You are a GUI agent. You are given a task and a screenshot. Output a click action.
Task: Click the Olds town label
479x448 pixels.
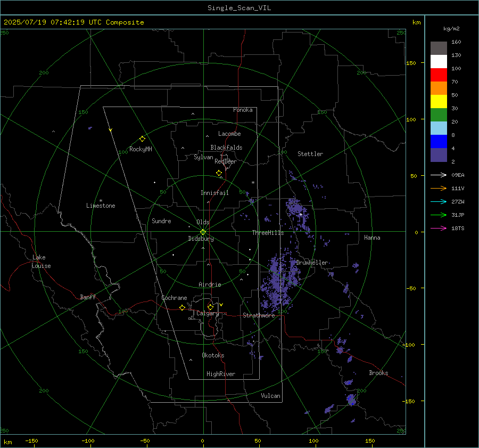pos(203,222)
